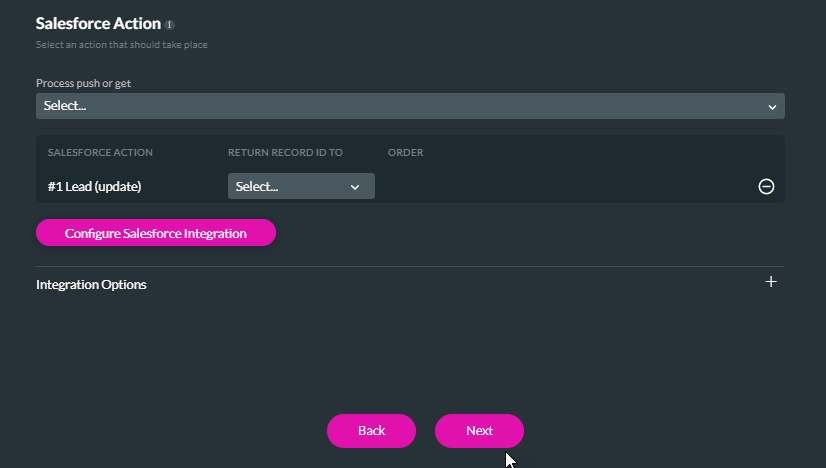Click the Back button
Screen dimensions: 826x468
point(371,430)
